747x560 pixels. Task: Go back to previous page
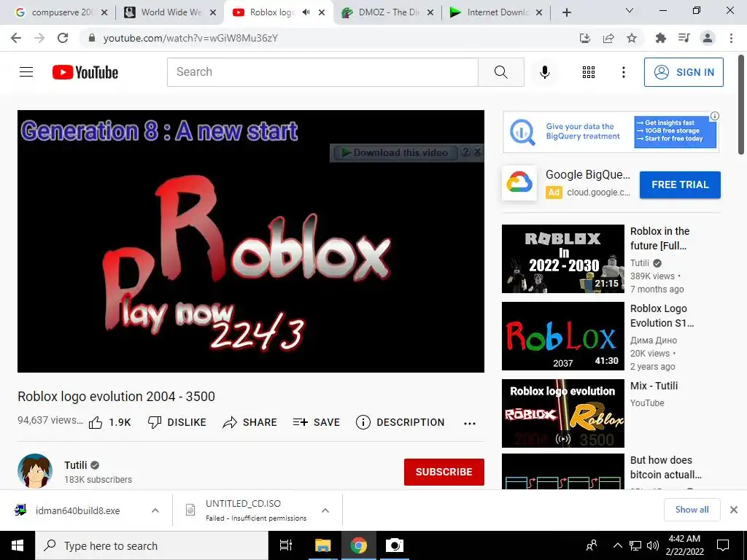16,38
